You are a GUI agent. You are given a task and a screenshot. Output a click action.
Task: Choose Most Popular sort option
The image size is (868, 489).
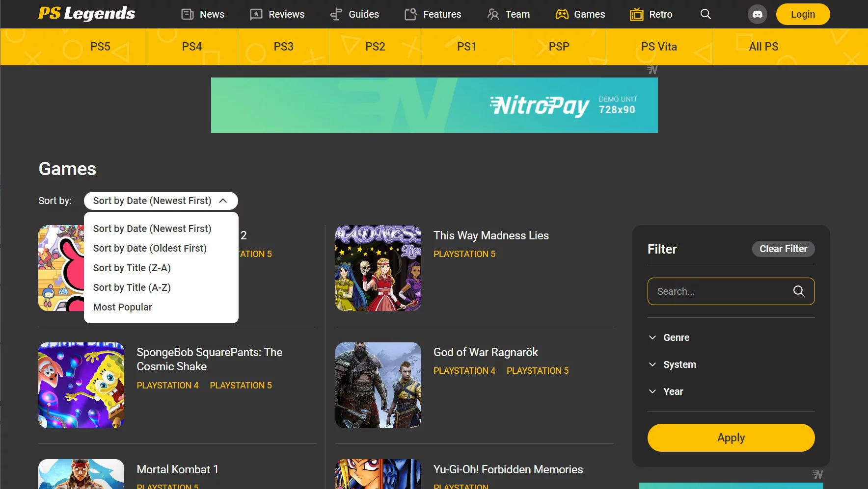point(123,307)
